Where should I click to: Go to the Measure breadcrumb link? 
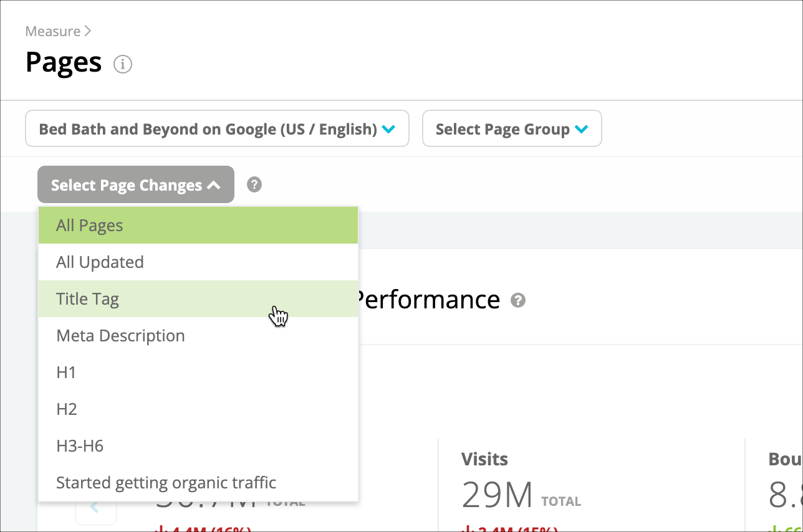pyautogui.click(x=53, y=31)
